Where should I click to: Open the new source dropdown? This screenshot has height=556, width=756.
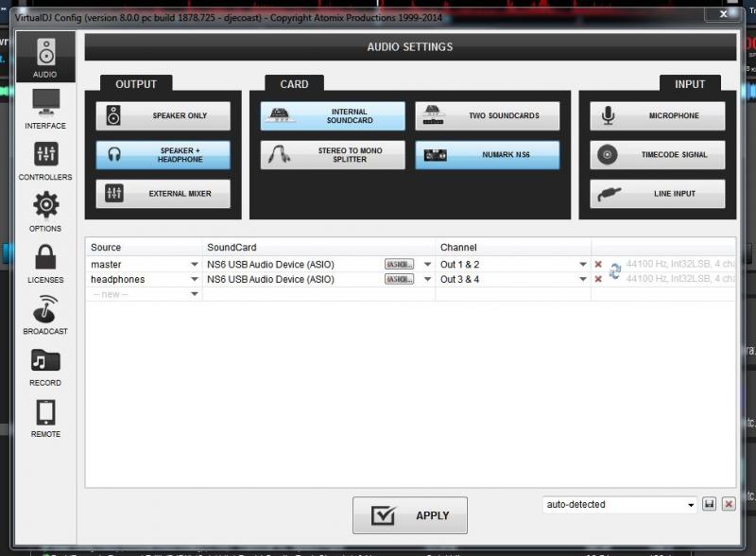tap(195, 294)
